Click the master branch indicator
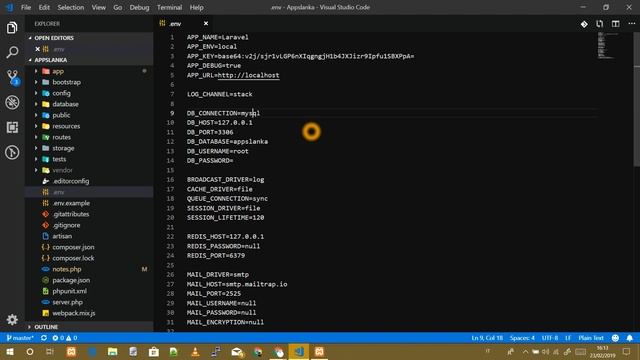 click(x=20, y=338)
